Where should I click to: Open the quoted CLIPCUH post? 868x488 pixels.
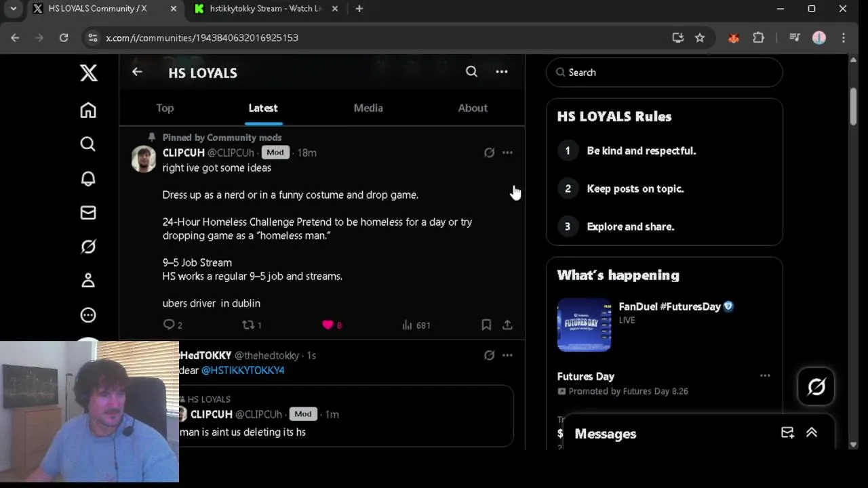pyautogui.click(x=346, y=416)
